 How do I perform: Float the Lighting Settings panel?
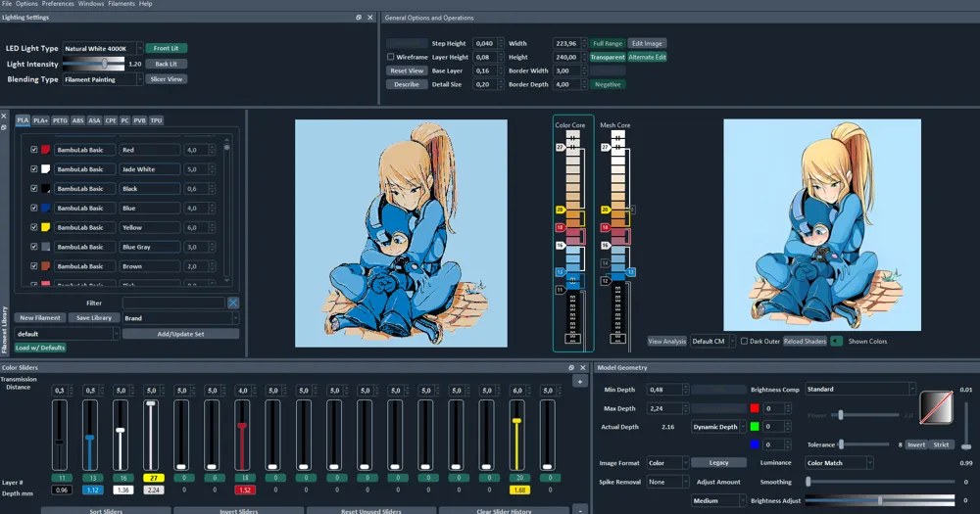tap(359, 18)
